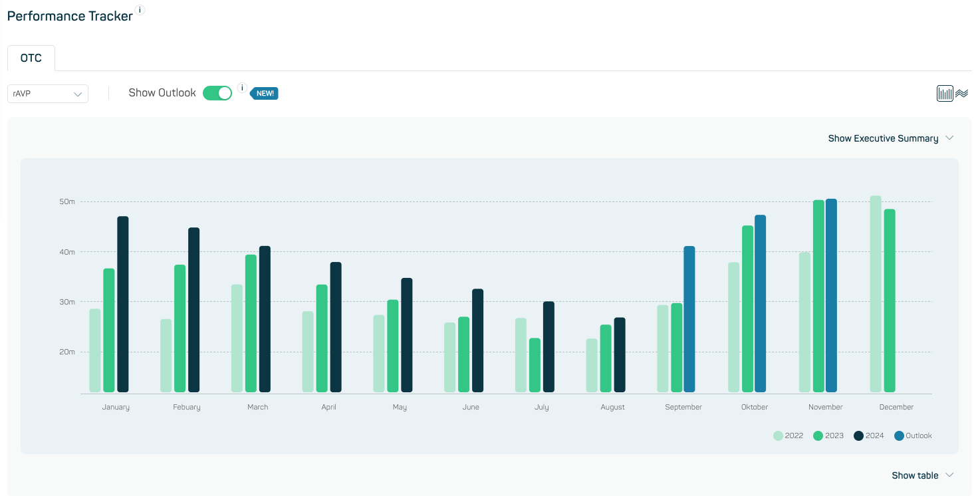Click the Febuary 2024 dark bar
Image resolution: width=980 pixels, height=496 pixels.
click(x=194, y=310)
